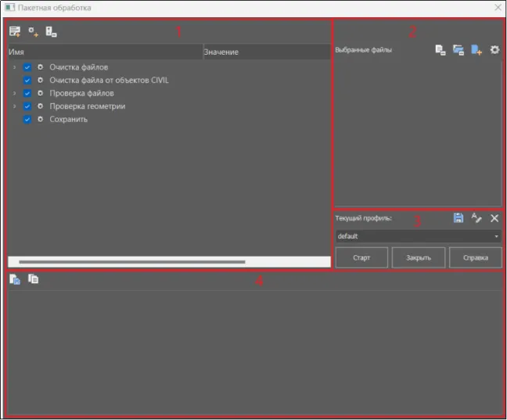The image size is (507, 420).
Task: Open the selected files settings gear
Action: (494, 50)
